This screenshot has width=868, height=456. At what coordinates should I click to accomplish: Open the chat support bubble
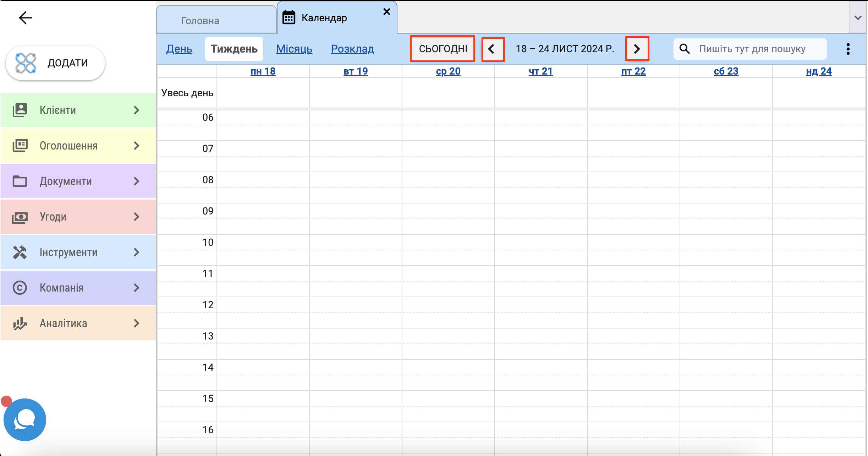pyautogui.click(x=24, y=420)
